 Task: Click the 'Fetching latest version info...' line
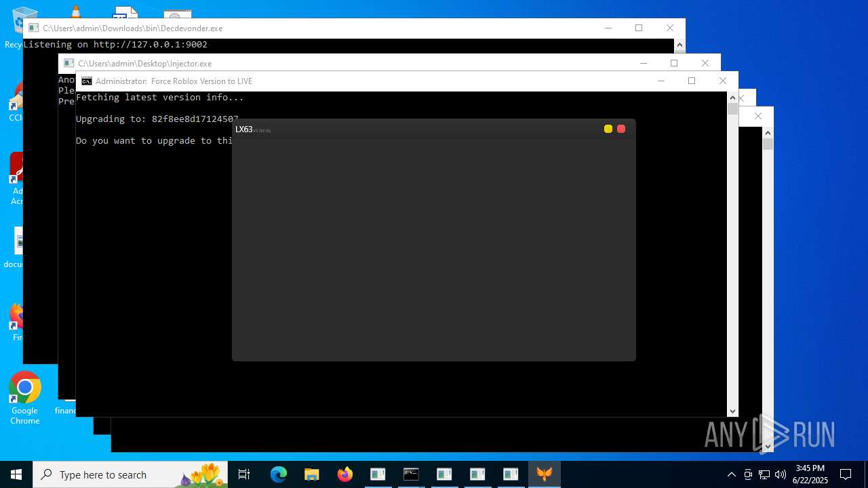click(x=160, y=97)
